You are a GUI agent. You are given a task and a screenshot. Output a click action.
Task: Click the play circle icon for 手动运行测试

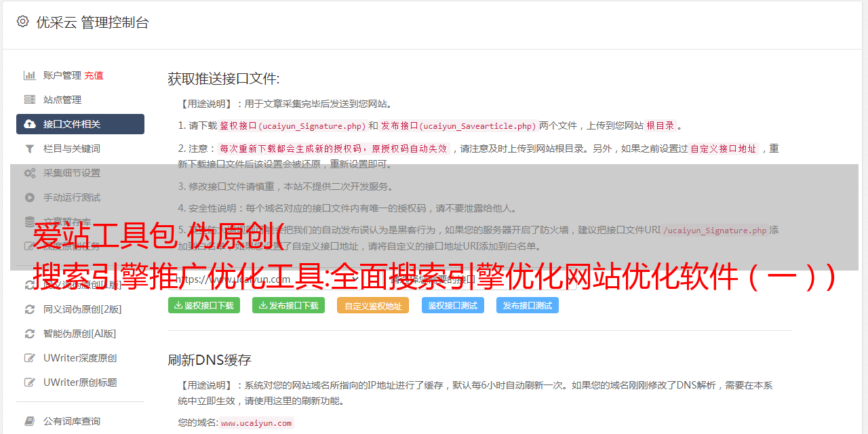point(30,197)
